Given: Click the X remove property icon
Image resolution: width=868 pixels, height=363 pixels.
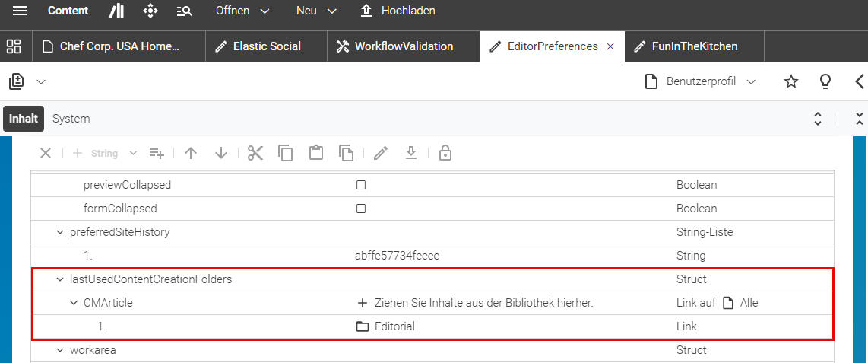Looking at the screenshot, I should (x=46, y=153).
